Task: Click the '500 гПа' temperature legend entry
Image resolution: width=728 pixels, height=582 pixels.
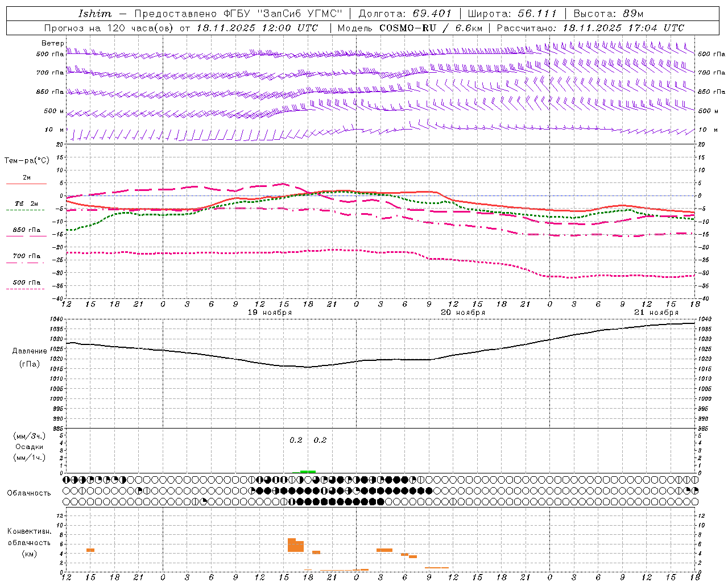Action: (26, 282)
